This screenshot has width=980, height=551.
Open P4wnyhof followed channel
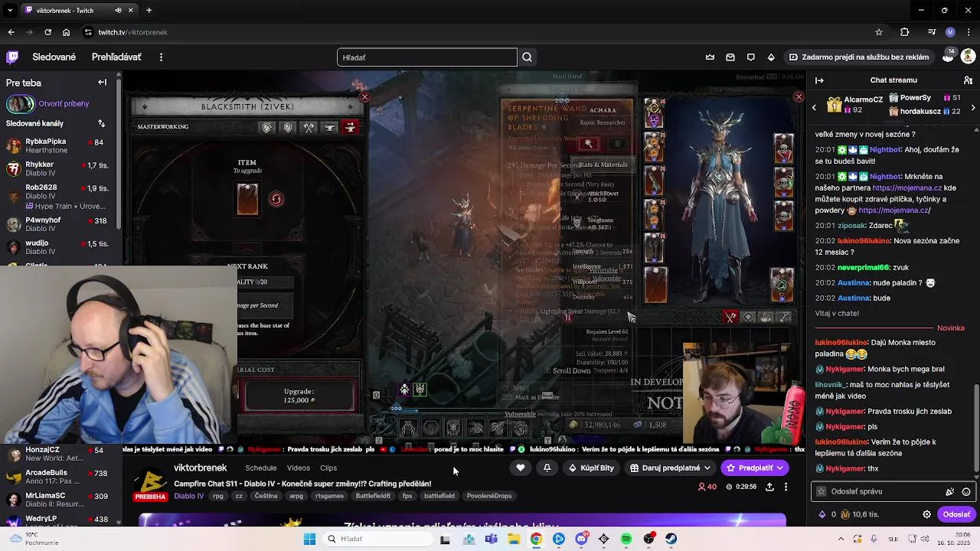tap(60, 223)
